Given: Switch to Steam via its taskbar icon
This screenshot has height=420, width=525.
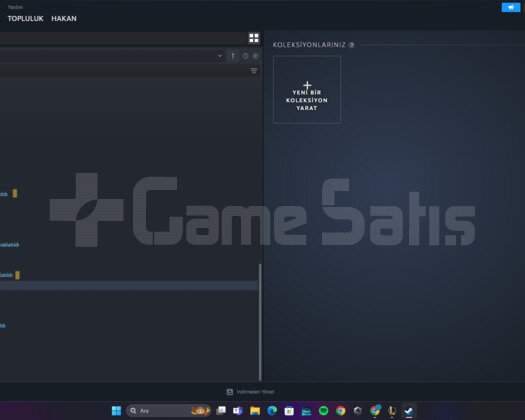Looking at the screenshot, I should click(409, 411).
